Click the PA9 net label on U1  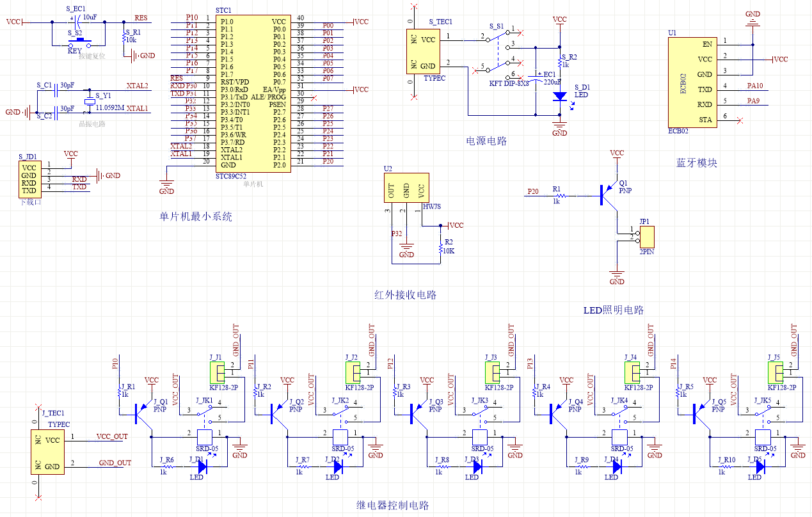point(753,100)
